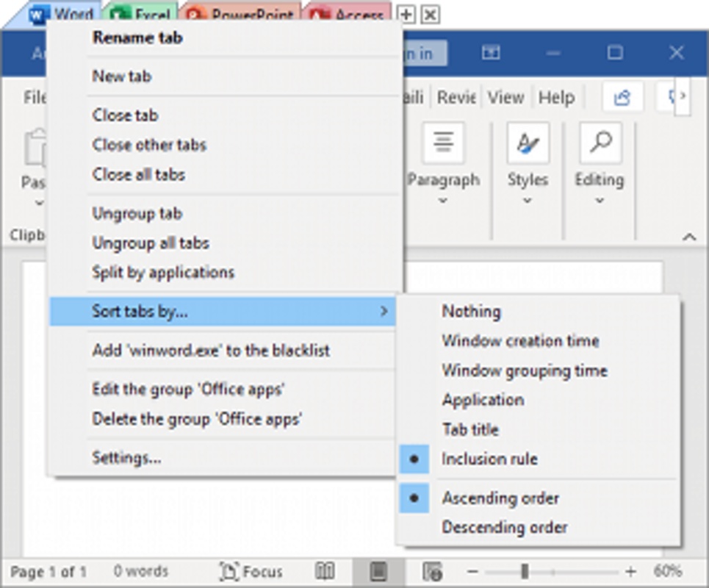Switch to Read Mode view icon
The image size is (709, 588).
click(x=325, y=572)
